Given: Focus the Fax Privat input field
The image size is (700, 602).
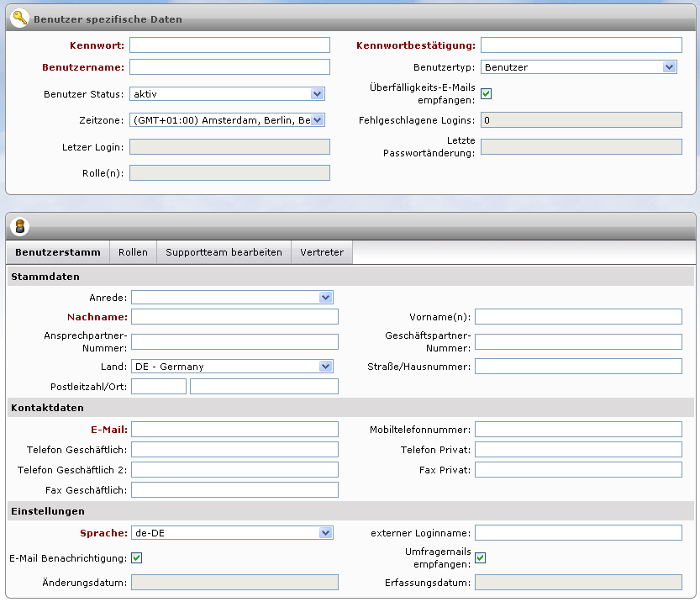Looking at the screenshot, I should (578, 469).
